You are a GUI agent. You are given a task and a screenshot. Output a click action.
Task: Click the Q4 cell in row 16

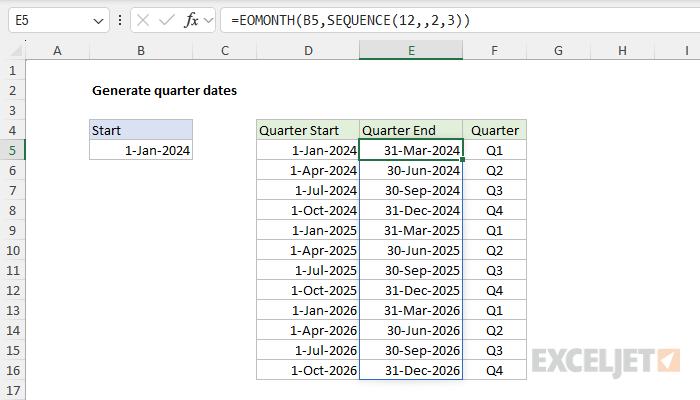(495, 370)
